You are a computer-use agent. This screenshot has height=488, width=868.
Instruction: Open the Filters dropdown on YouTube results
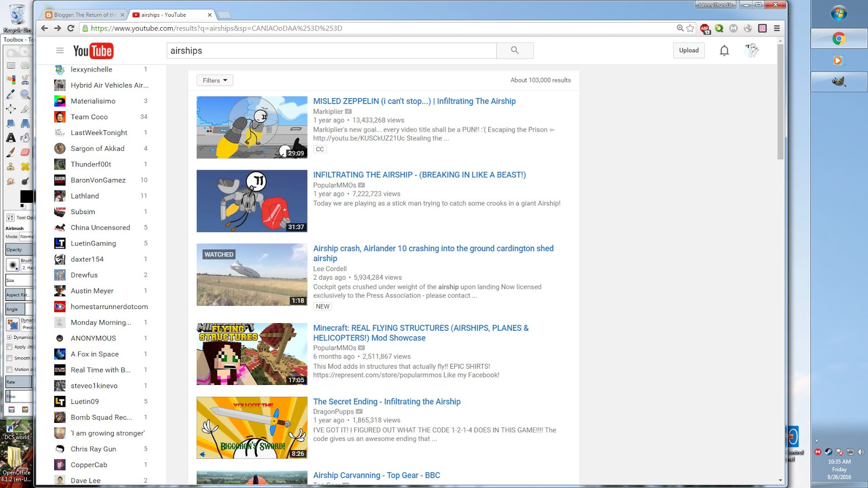pos(215,80)
